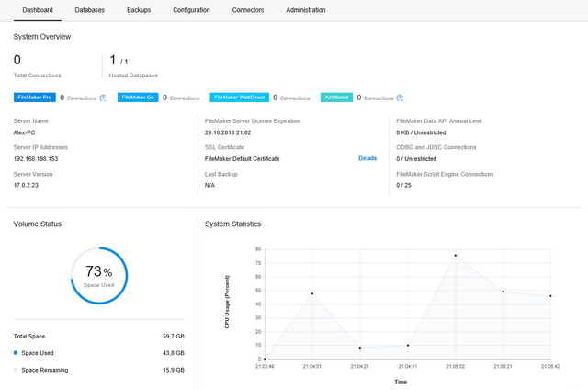
Task: Click the 73% Space Used donut chart
Action: (99, 274)
